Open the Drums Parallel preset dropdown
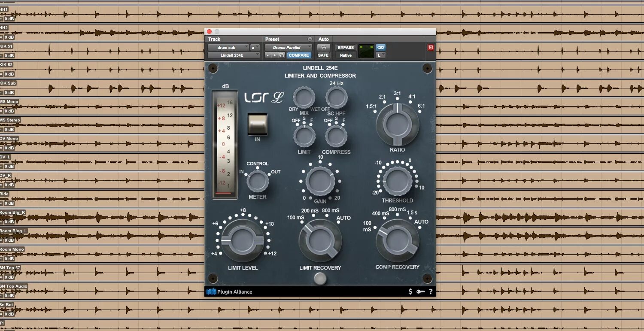Viewport: 644px width, 331px height. pos(289,48)
